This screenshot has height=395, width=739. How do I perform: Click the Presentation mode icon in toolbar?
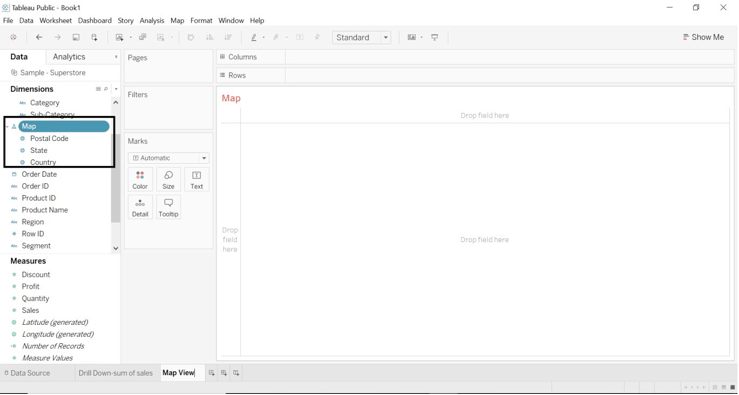coord(435,37)
